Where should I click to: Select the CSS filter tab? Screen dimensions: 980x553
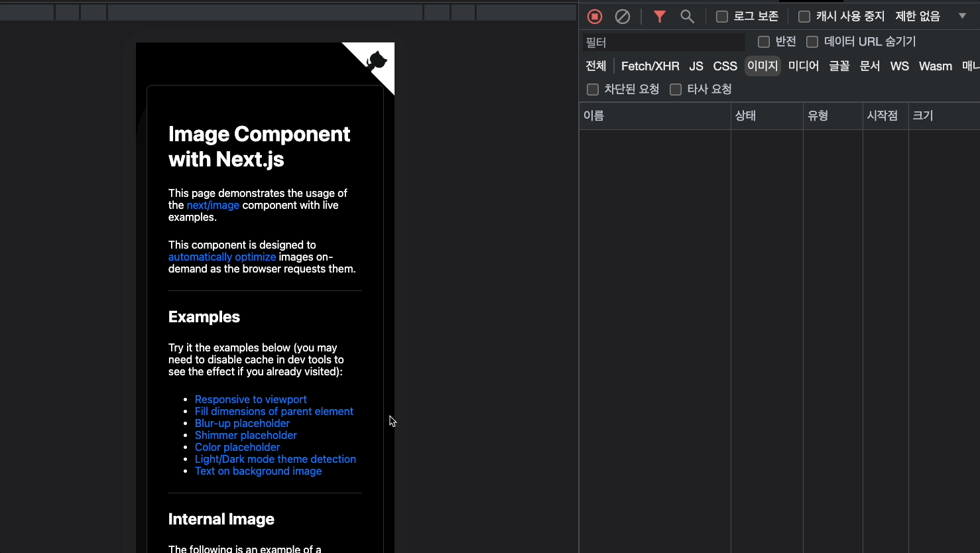[725, 66]
